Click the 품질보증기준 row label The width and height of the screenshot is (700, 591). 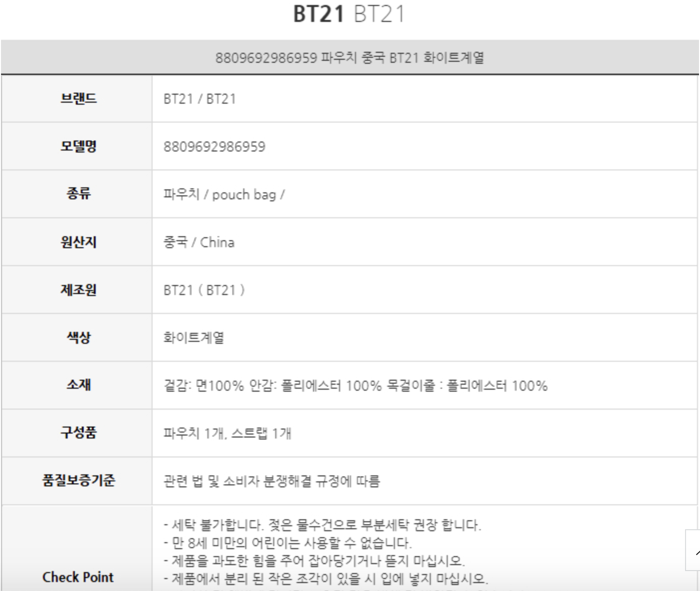78,480
